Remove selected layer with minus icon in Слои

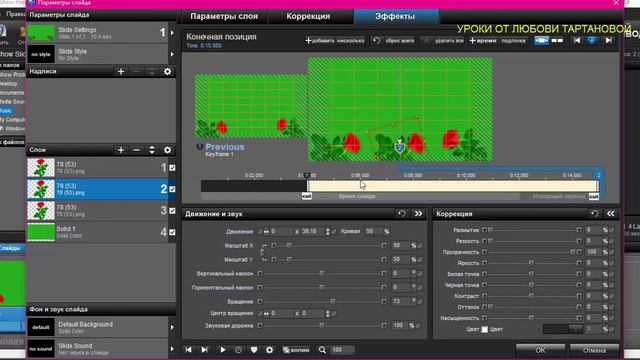136,150
